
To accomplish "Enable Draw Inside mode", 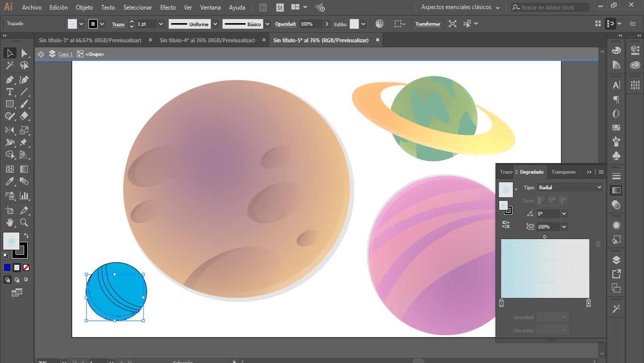I will (x=26, y=280).
